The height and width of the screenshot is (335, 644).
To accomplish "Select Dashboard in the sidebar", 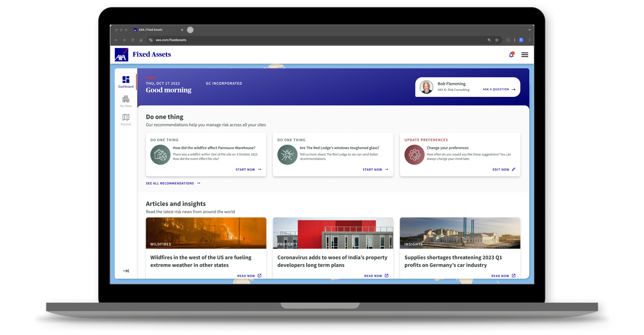I will click(x=126, y=82).
